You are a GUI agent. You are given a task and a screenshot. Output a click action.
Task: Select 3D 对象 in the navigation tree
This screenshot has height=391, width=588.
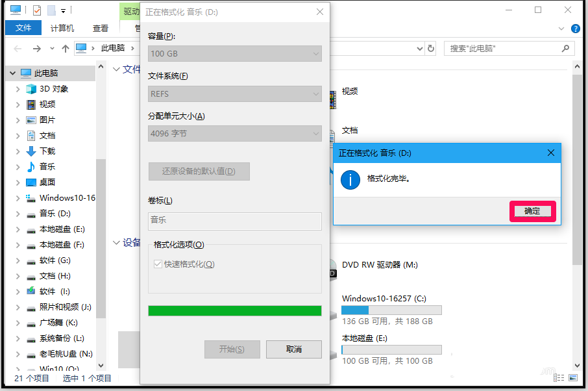tap(54, 89)
